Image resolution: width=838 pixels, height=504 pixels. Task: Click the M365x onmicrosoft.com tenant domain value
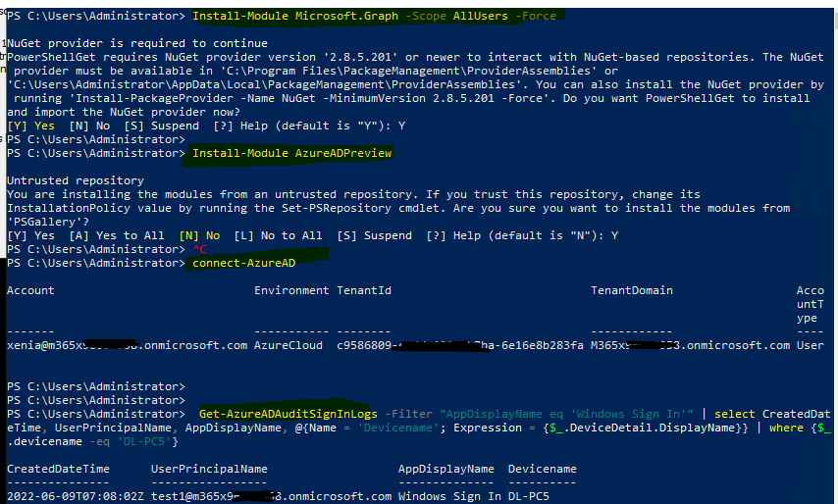pos(690,345)
